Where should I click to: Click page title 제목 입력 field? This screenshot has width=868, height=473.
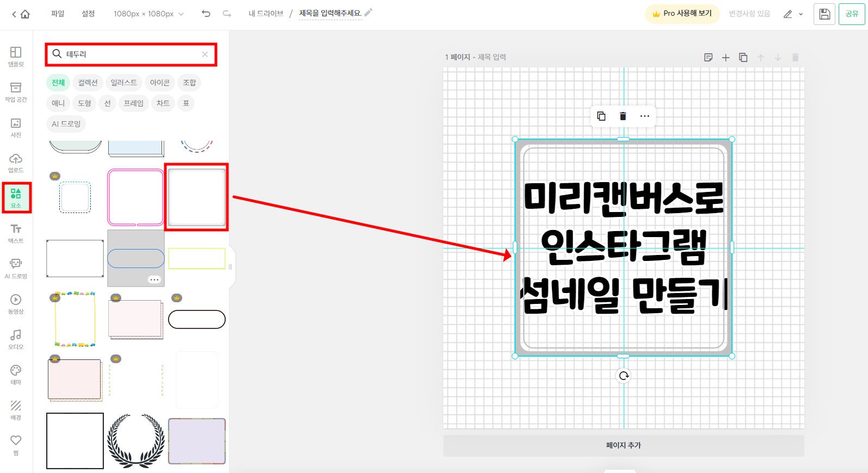pos(492,57)
